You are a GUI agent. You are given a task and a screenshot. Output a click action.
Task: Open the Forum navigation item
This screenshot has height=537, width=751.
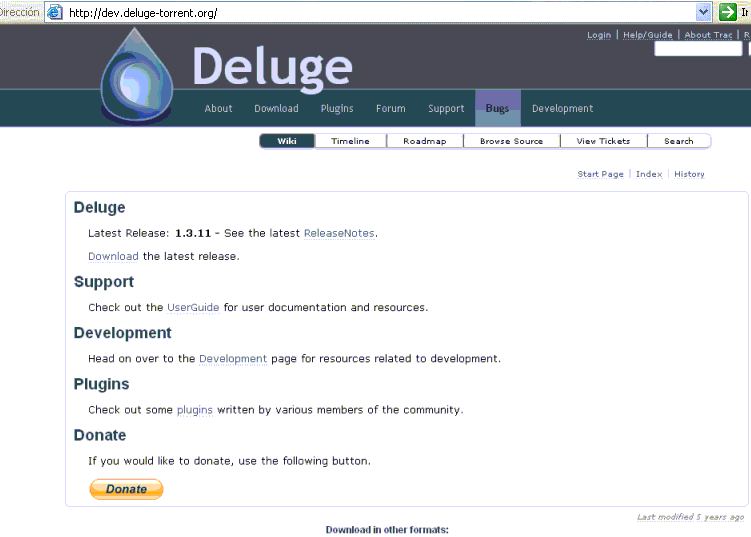coord(390,109)
